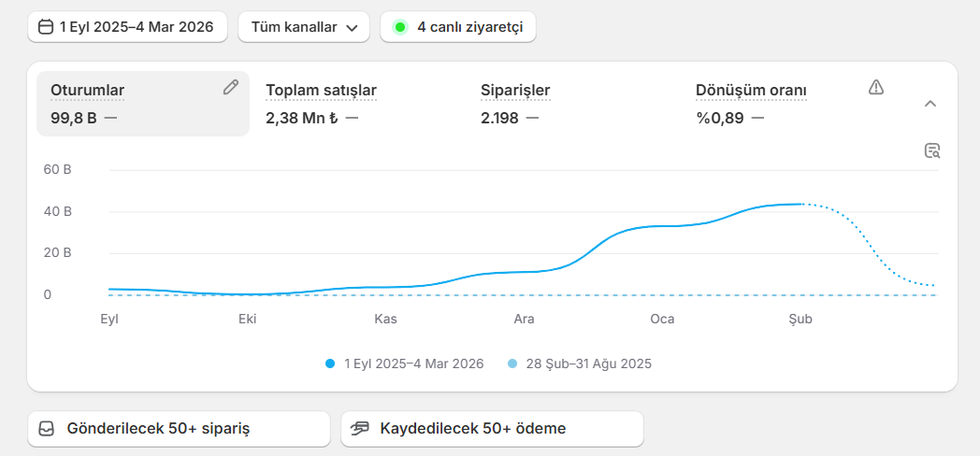980x456 pixels.
Task: Open the 1 Eyl 2025–4 Mar 2026 date range
Action: (127, 27)
